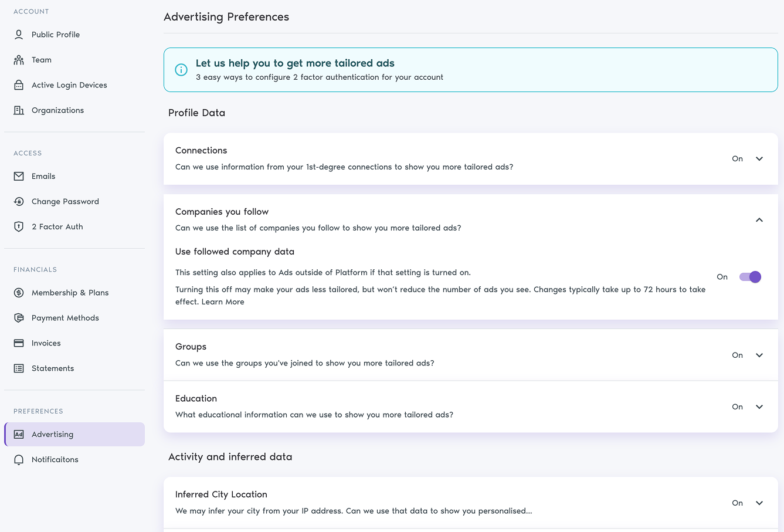The image size is (784, 532).
Task: Switch to the Notificaitons section
Action: 74,459
